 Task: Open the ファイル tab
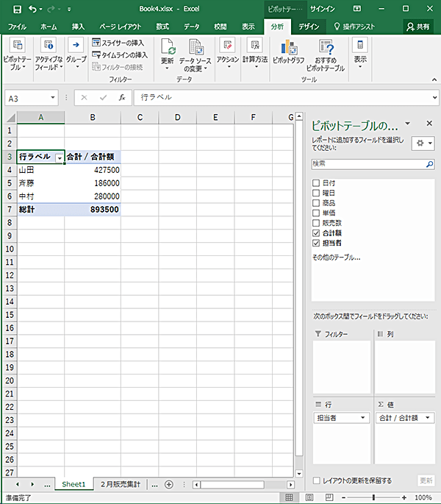[x=17, y=26]
